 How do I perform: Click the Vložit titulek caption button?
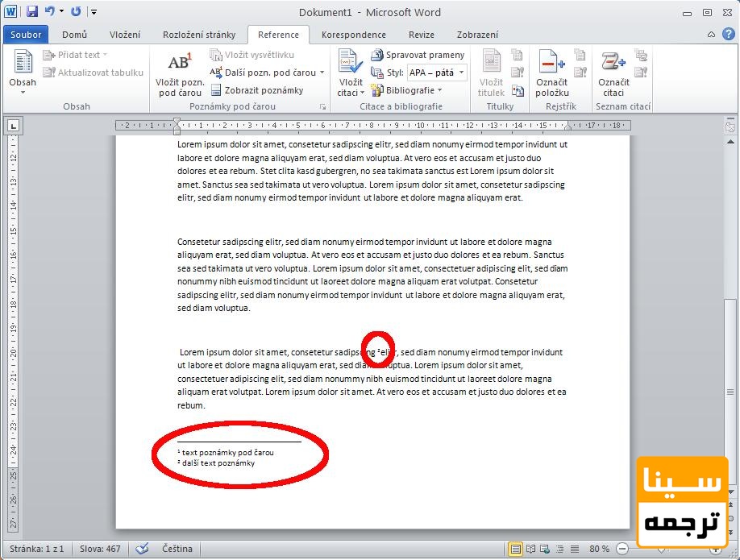tap(491, 73)
